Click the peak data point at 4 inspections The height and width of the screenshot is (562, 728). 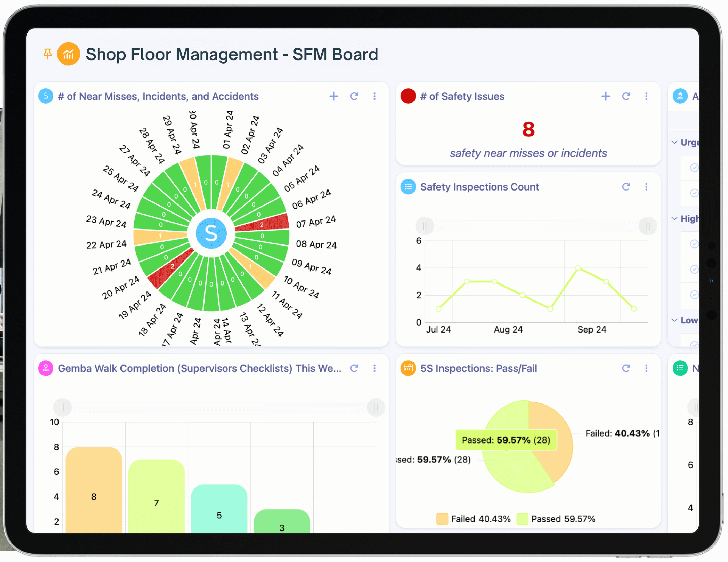(x=578, y=268)
